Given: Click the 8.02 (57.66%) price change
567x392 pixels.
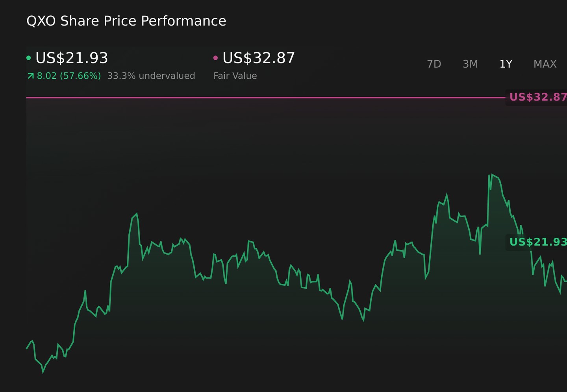Looking at the screenshot, I should click(x=69, y=76).
